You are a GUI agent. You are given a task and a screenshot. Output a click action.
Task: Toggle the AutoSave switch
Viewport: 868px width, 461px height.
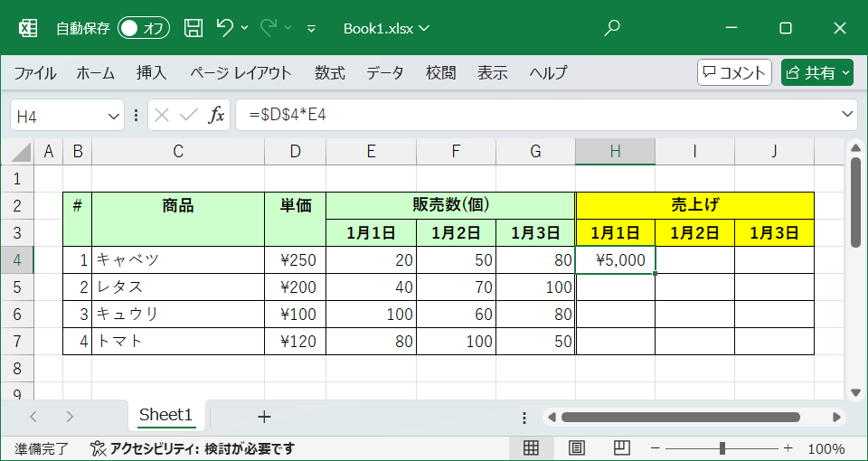pos(144,28)
